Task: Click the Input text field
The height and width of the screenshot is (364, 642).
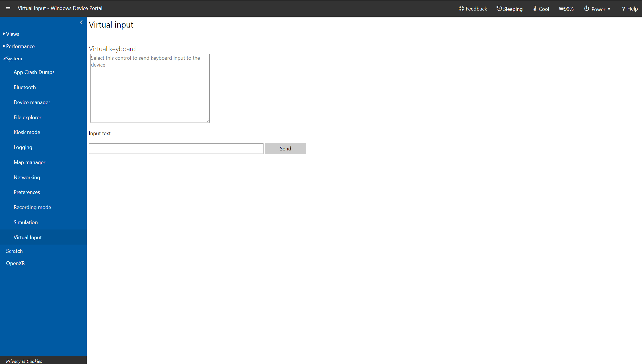Action: coord(176,148)
